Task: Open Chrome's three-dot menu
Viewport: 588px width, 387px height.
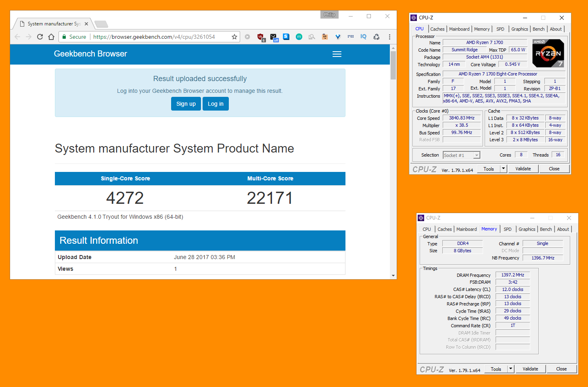Action: pos(389,37)
